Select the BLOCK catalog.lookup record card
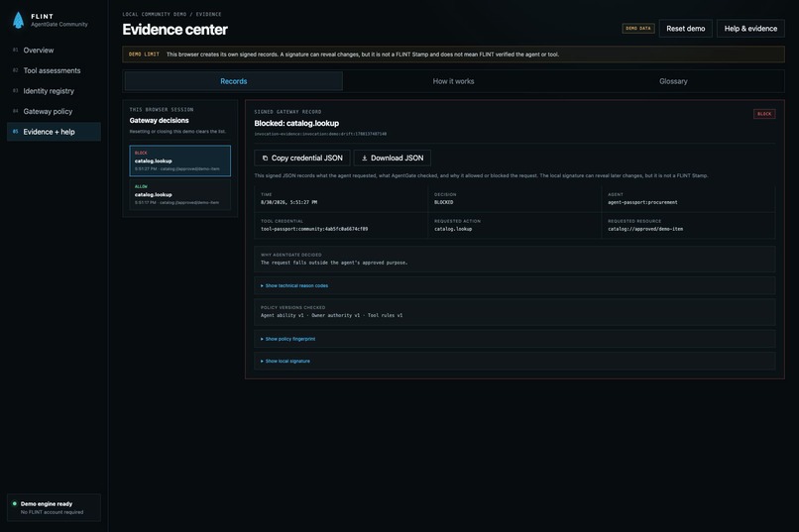This screenshot has width=799, height=532. point(179,160)
